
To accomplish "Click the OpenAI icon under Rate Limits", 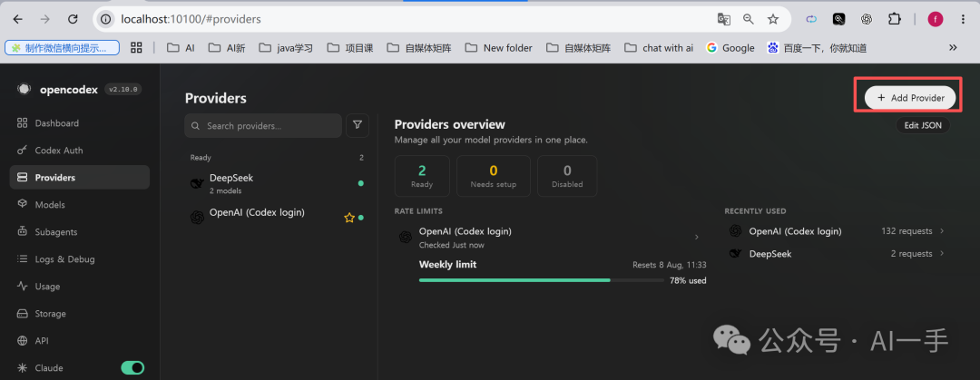I will 405,237.
